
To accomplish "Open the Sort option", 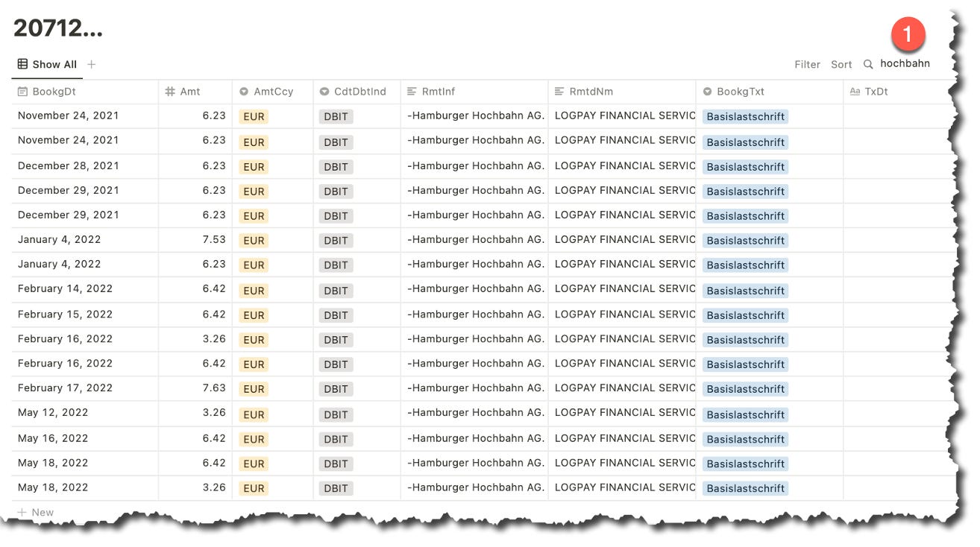I will [841, 65].
